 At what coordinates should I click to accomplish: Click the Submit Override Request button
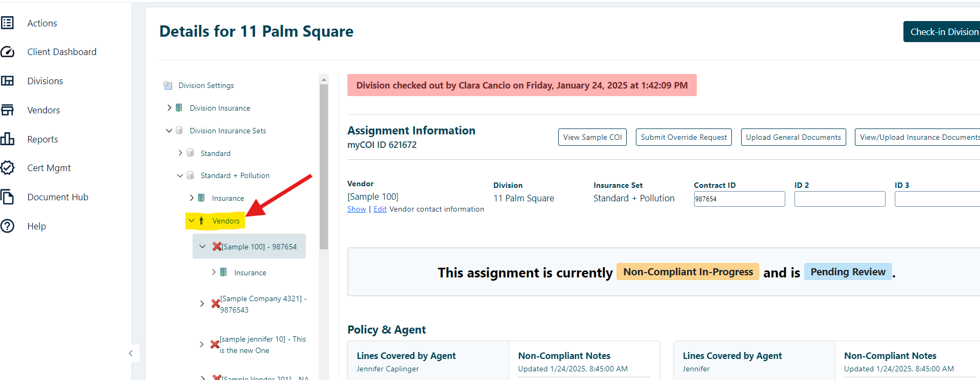click(x=683, y=137)
